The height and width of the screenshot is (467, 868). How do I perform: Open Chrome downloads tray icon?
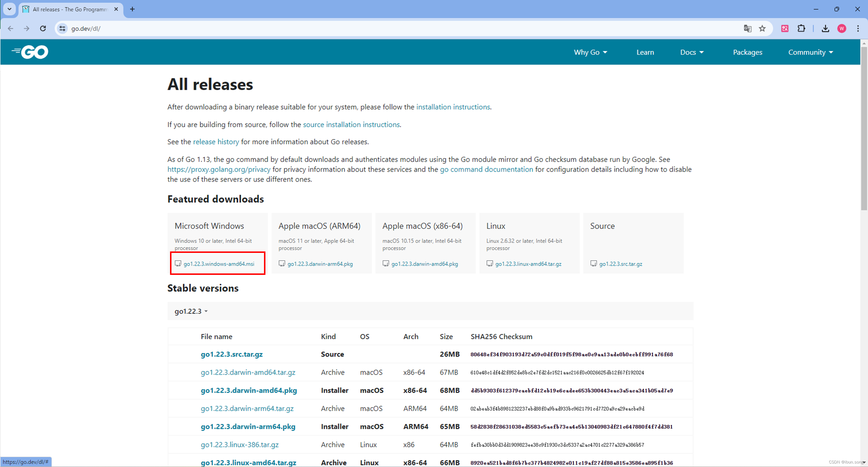click(x=825, y=29)
